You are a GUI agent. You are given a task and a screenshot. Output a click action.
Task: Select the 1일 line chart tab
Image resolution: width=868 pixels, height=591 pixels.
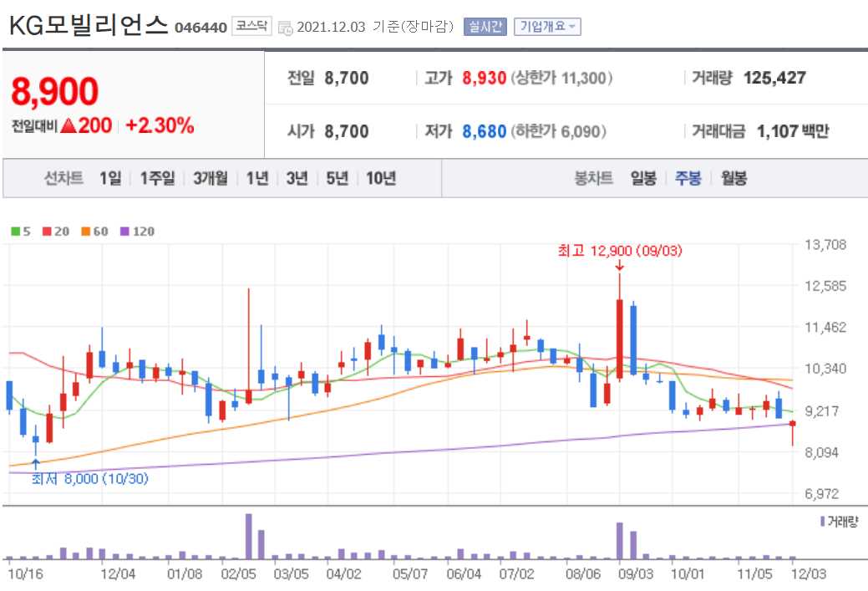(x=110, y=178)
